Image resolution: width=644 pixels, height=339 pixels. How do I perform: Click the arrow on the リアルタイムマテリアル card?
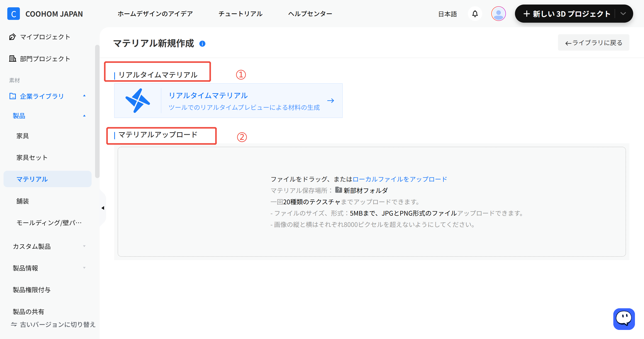tap(331, 101)
